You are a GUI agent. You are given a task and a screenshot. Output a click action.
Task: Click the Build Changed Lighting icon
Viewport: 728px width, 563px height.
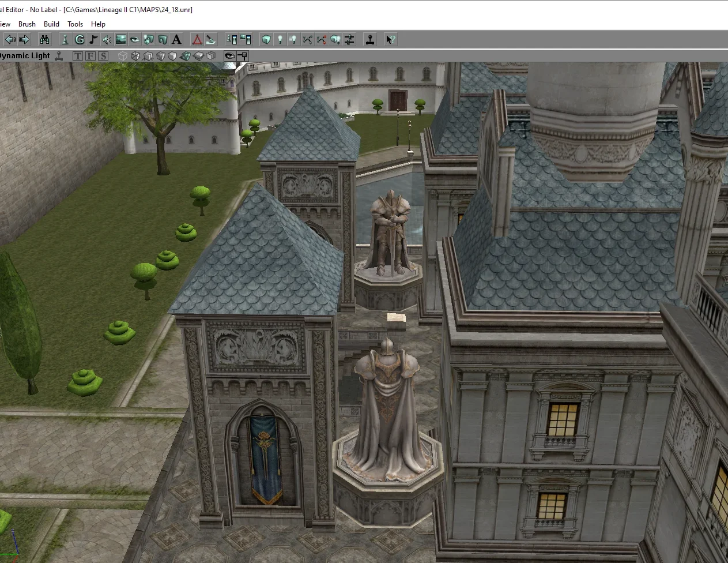point(294,39)
